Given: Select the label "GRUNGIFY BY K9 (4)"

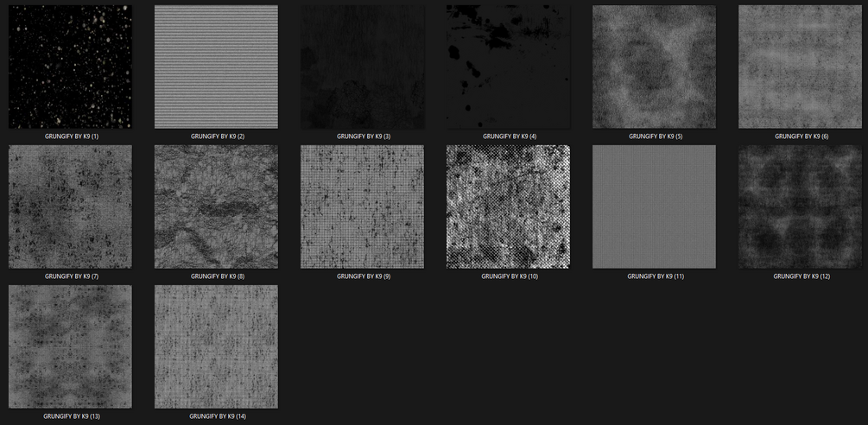Looking at the screenshot, I should [510, 136].
